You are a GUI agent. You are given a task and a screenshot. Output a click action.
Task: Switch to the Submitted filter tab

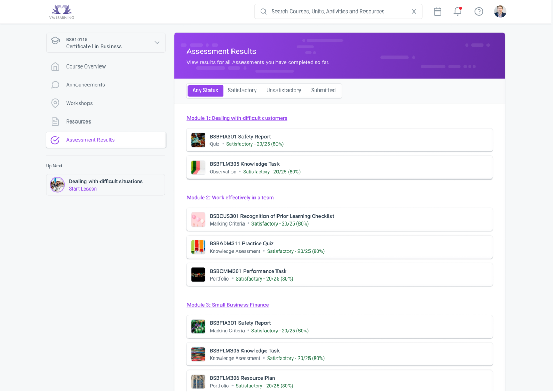tap(323, 90)
